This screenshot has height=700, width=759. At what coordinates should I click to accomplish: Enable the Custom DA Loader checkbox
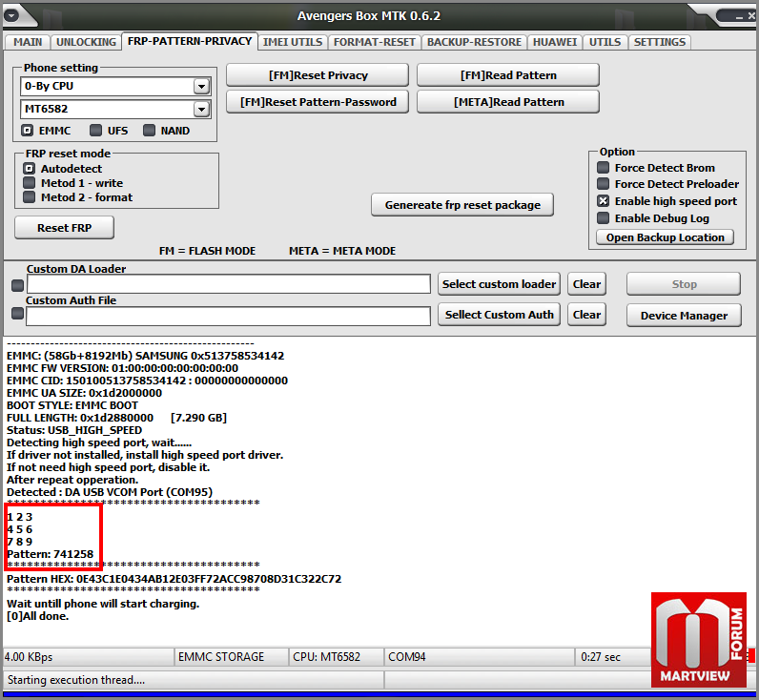click(x=17, y=285)
